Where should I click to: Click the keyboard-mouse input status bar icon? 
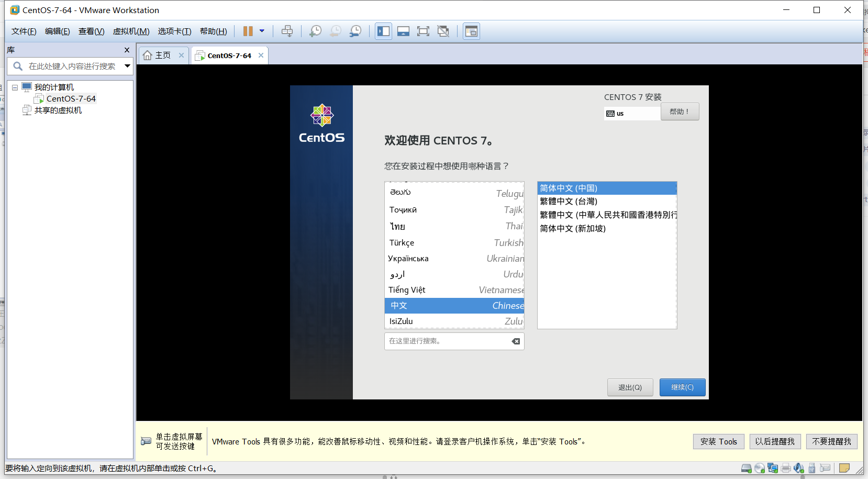pos(826,468)
